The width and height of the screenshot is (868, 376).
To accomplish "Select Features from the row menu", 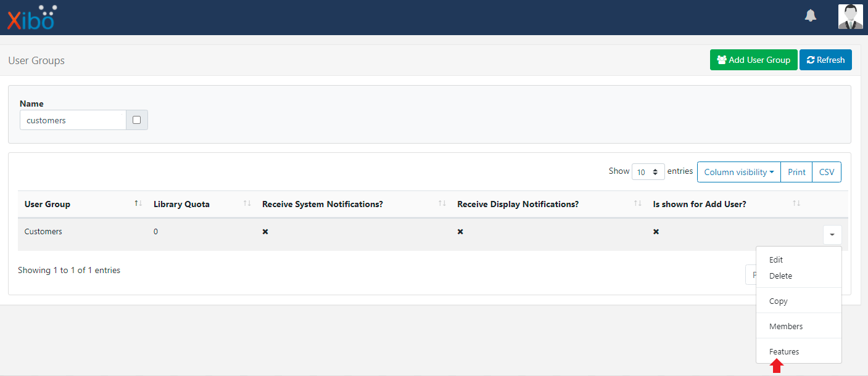I will click(784, 351).
